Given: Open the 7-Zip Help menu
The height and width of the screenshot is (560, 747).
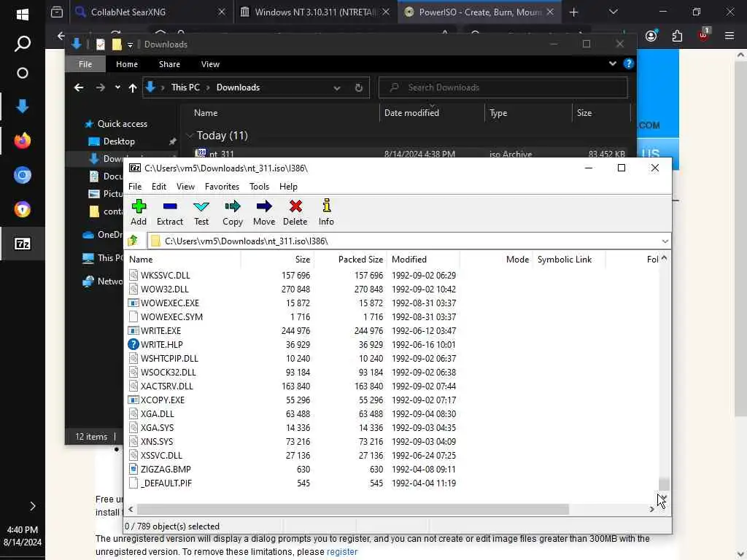Looking at the screenshot, I should pyautogui.click(x=288, y=187).
